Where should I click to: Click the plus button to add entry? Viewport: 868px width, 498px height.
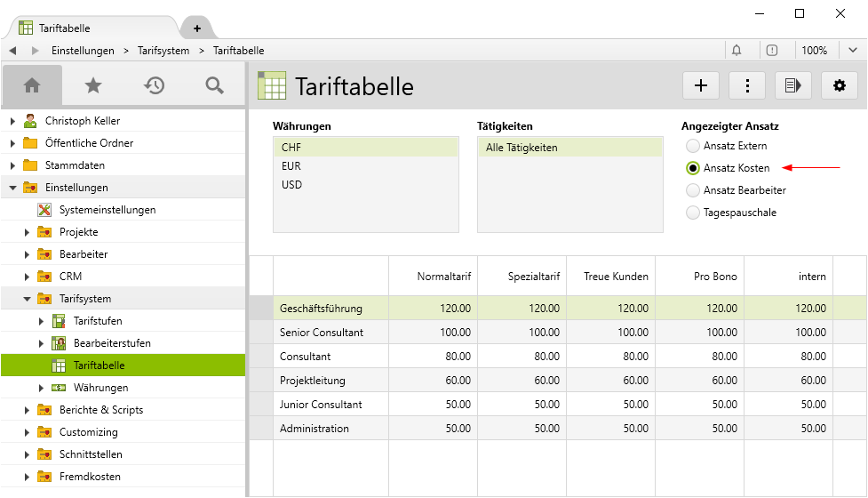pos(701,85)
